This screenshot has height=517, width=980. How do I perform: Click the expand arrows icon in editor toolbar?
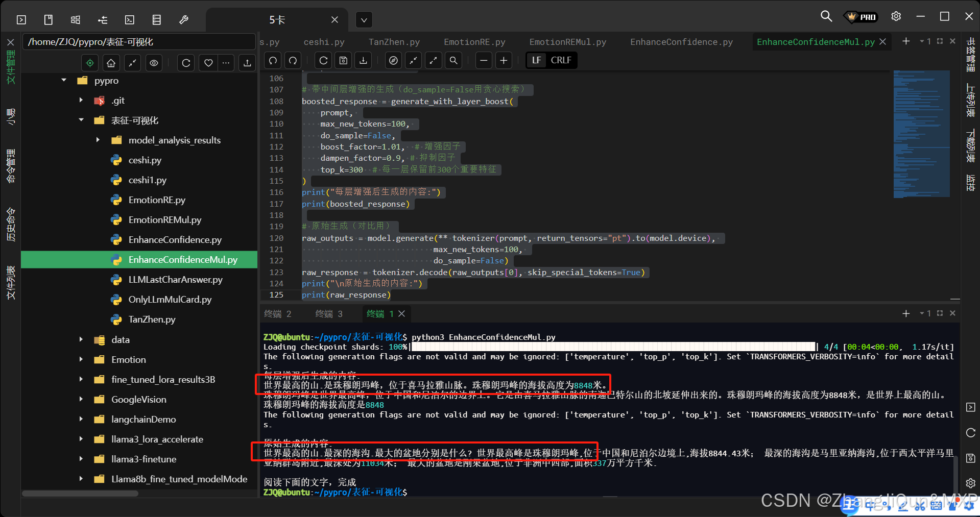(x=433, y=60)
